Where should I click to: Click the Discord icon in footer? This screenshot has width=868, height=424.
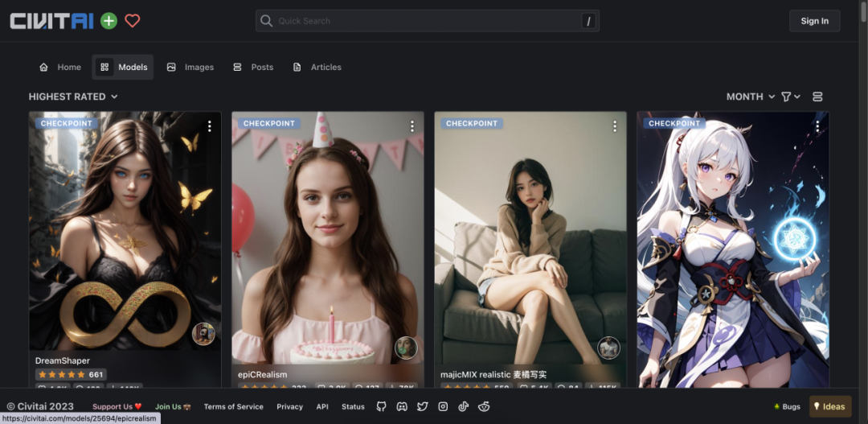pos(402,406)
